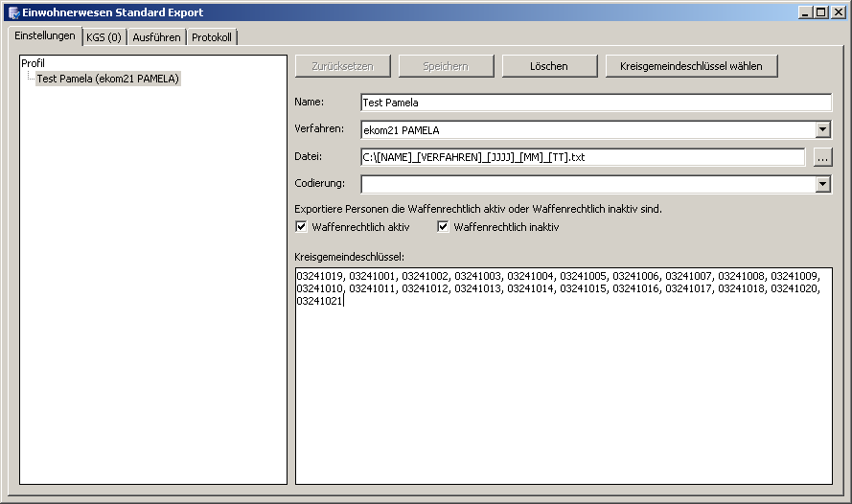This screenshot has width=852, height=504.
Task: Toggle Waffenrechtlich aktiv checkbox
Action: coord(302,227)
